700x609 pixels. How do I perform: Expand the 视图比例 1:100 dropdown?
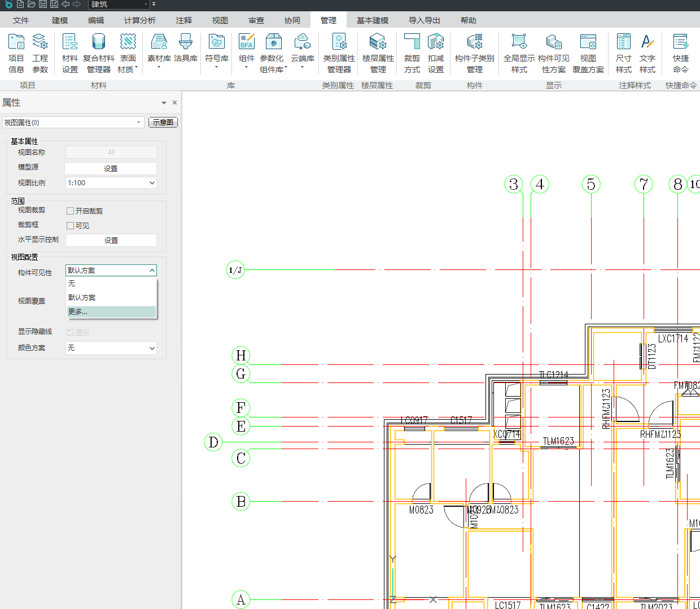[x=111, y=183]
